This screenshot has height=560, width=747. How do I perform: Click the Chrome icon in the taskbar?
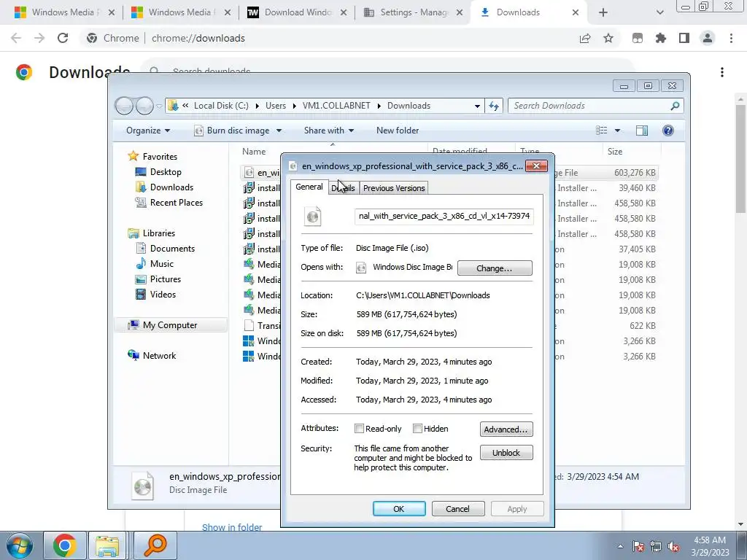[65, 545]
